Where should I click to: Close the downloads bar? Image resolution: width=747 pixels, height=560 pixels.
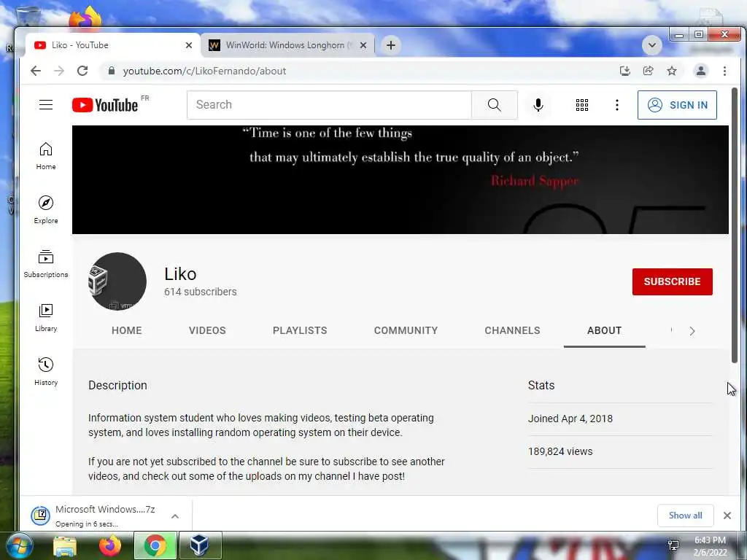coord(727,516)
